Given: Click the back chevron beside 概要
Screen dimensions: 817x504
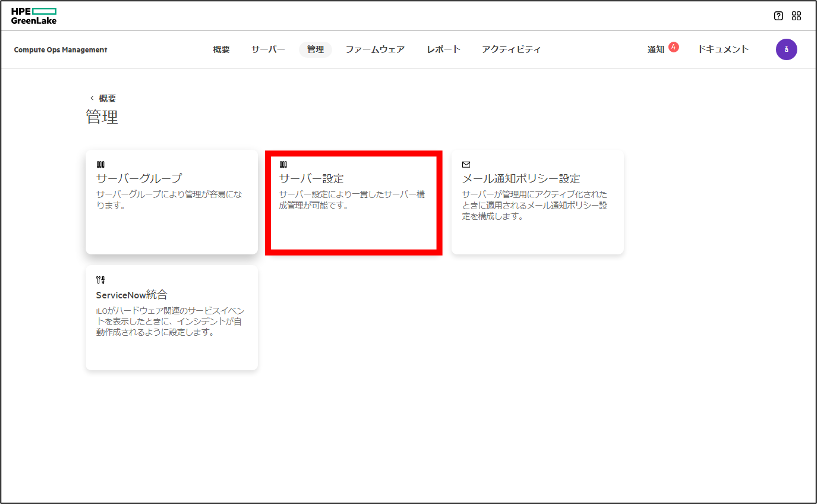Looking at the screenshot, I should pos(92,98).
